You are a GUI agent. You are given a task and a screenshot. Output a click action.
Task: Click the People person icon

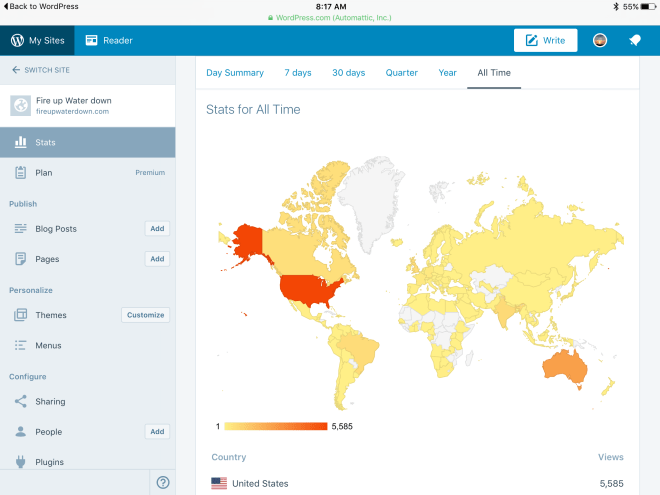tap(21, 431)
